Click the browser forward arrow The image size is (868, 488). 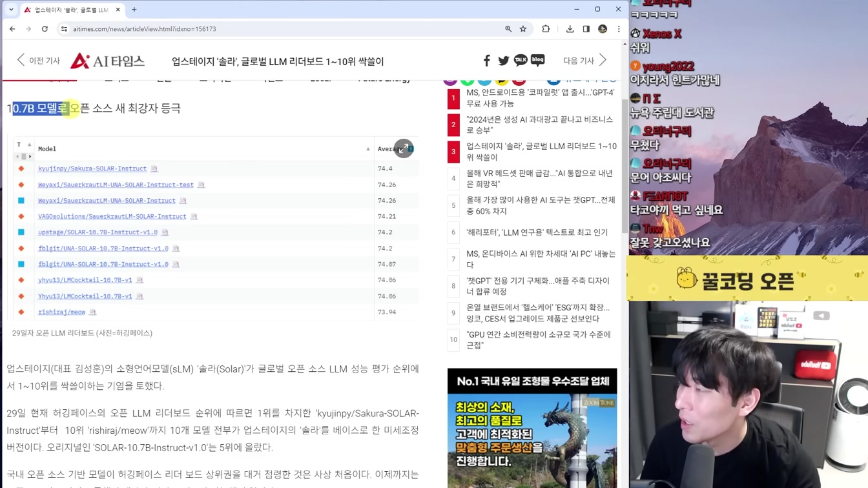(x=28, y=29)
